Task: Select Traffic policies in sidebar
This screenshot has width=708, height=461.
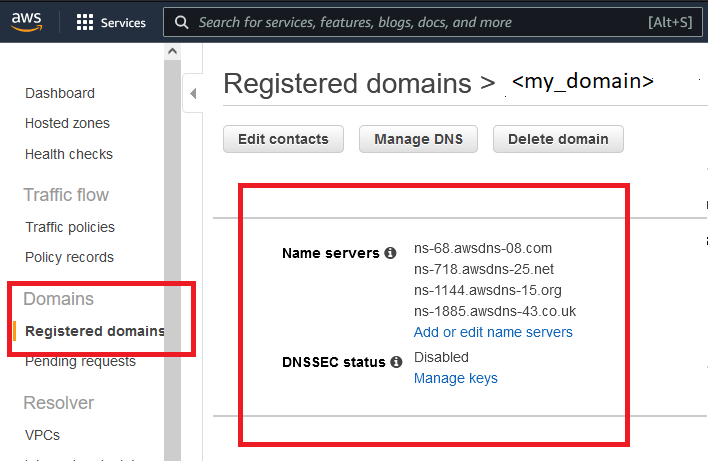Action: pyautogui.click(x=70, y=227)
